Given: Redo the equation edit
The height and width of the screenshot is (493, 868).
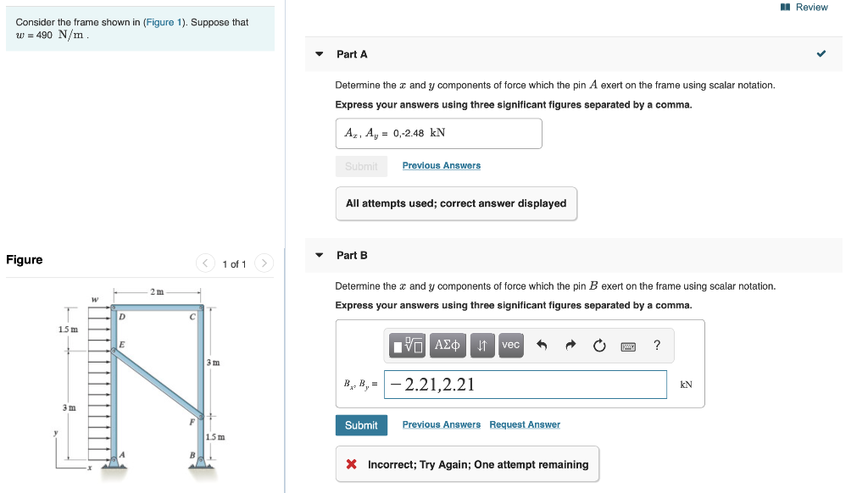Looking at the screenshot, I should [569, 345].
